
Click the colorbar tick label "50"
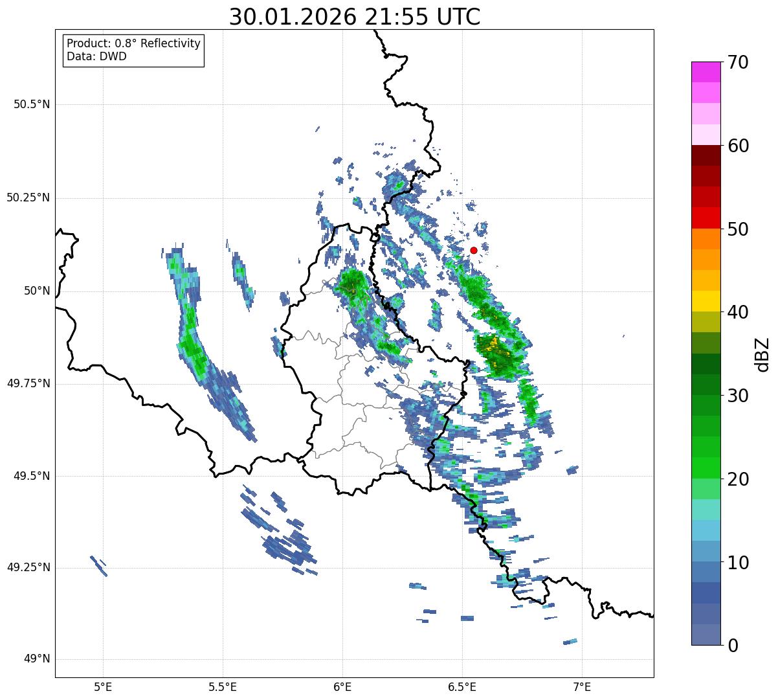coord(738,229)
